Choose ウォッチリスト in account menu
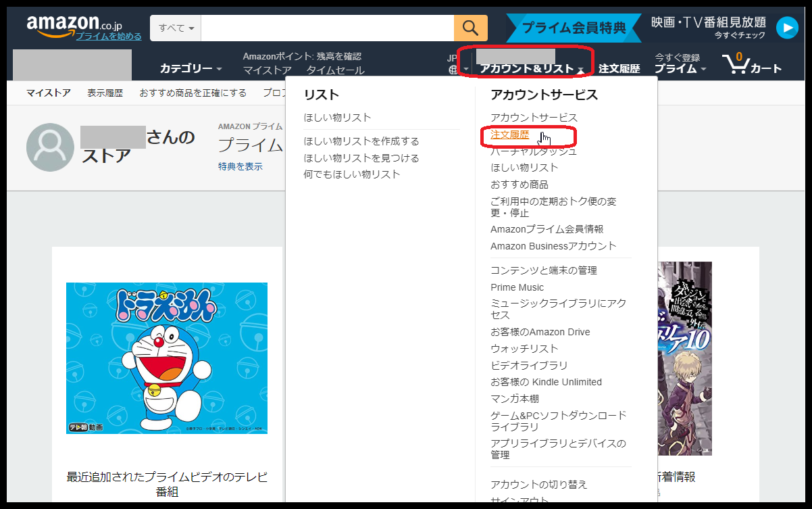The height and width of the screenshot is (509, 812). pos(524,348)
